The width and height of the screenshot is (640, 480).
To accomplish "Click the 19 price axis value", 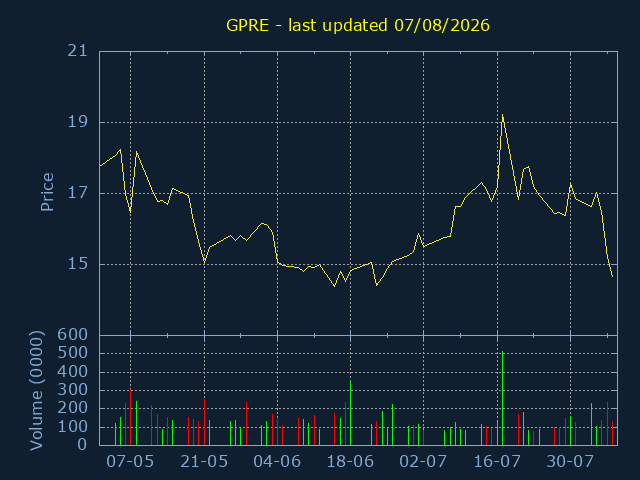I will click(x=78, y=122).
